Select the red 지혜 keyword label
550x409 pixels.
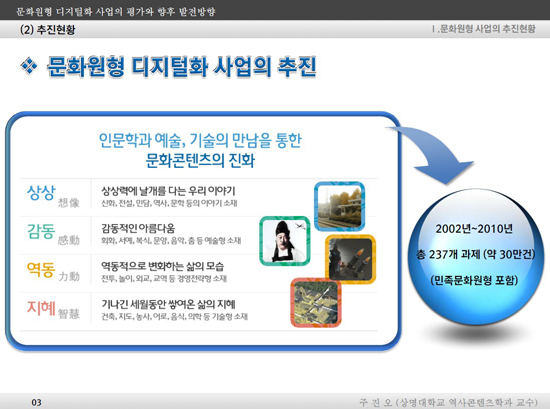[41, 307]
